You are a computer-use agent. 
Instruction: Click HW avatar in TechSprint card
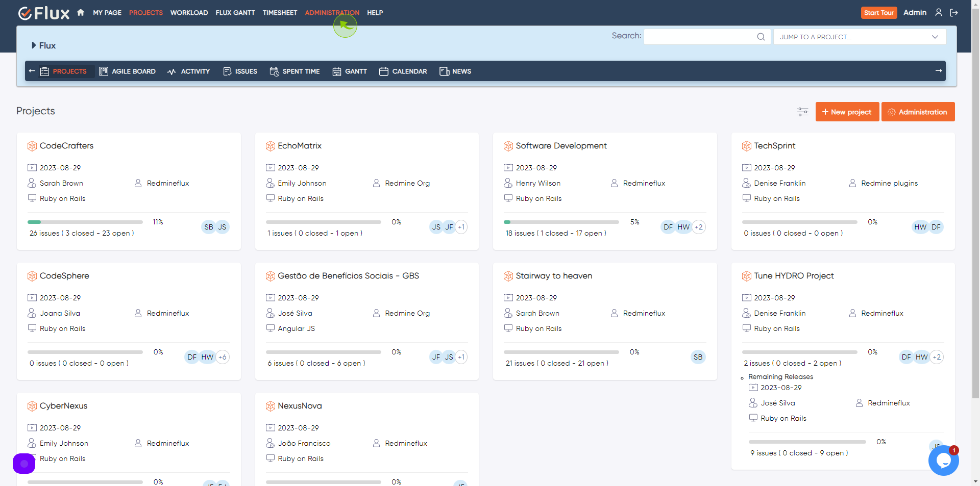920,227
